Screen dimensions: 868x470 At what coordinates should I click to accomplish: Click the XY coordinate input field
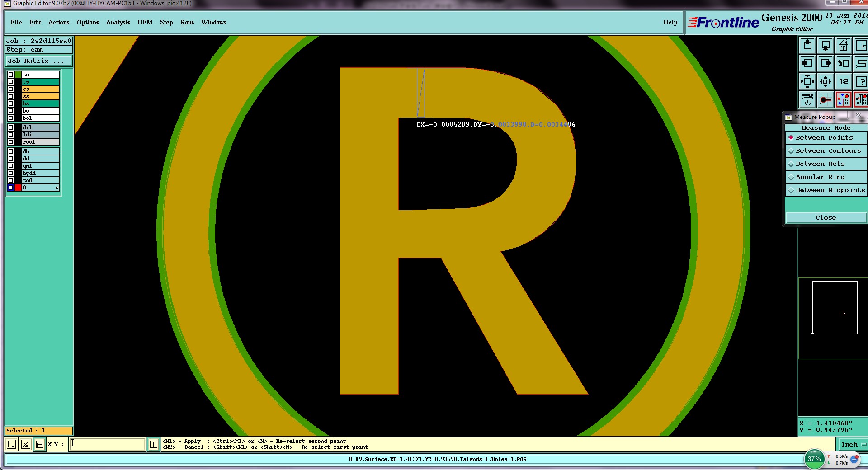108,444
